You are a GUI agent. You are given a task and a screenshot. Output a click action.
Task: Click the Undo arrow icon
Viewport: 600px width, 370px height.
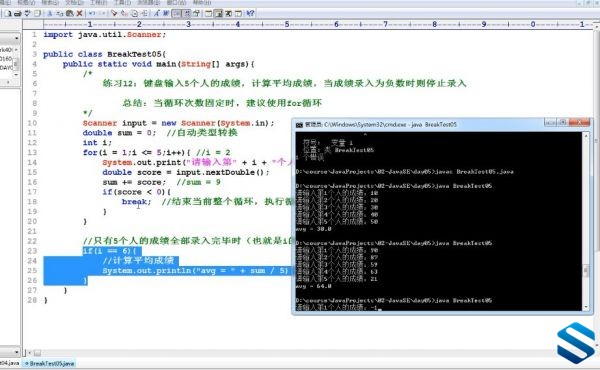point(92,13)
